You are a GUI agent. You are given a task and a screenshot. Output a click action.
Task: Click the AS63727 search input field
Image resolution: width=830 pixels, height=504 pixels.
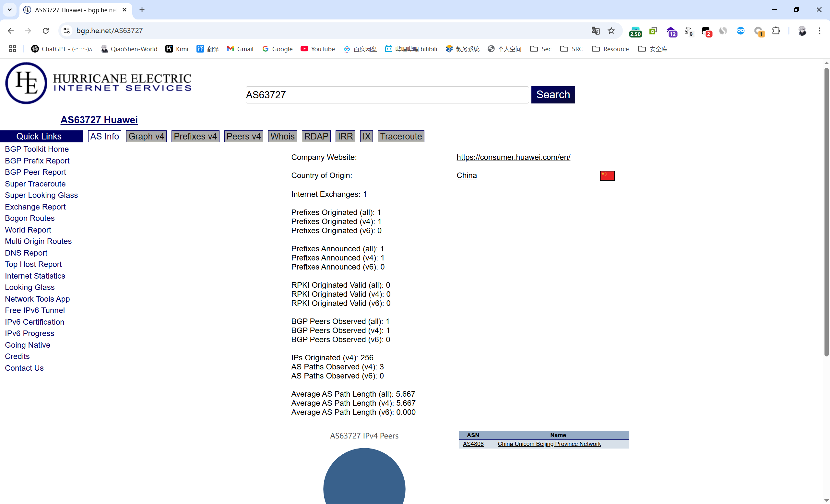[387, 95]
